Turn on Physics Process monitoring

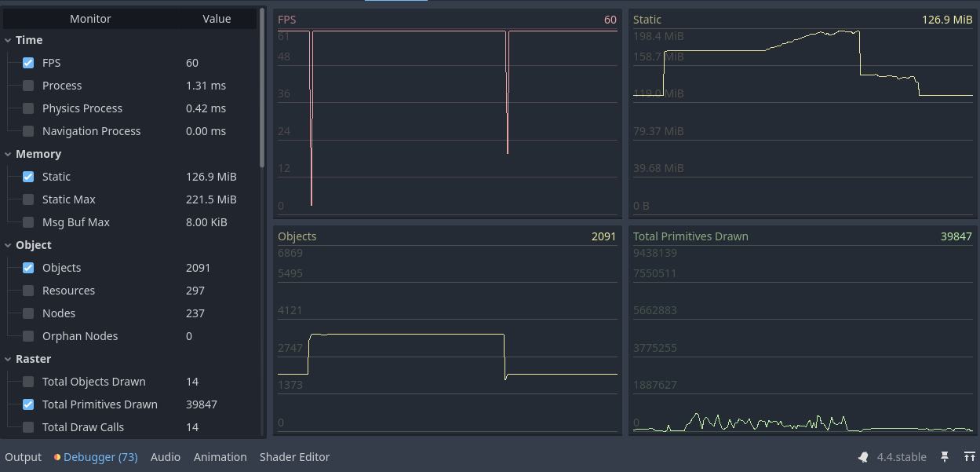click(28, 108)
